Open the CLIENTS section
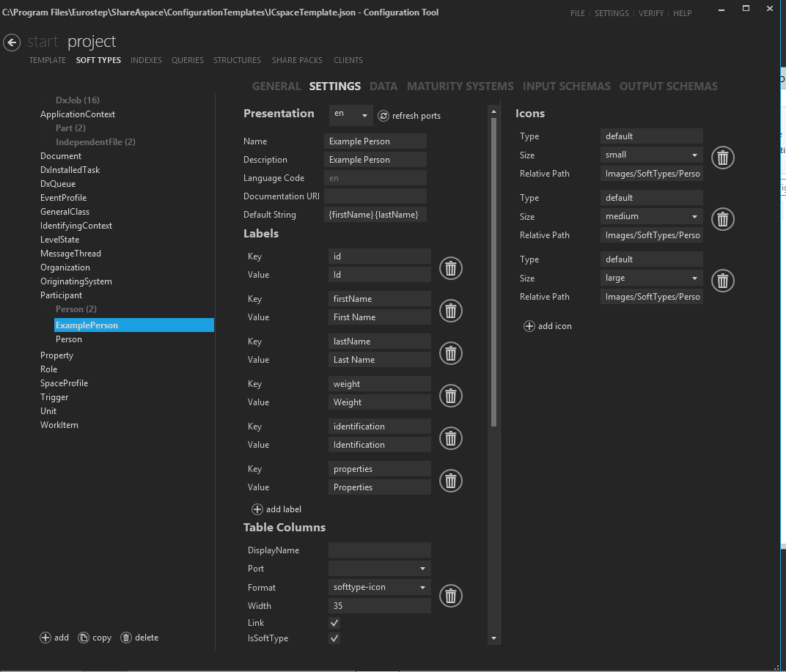The height and width of the screenshot is (672, 786). click(x=348, y=60)
